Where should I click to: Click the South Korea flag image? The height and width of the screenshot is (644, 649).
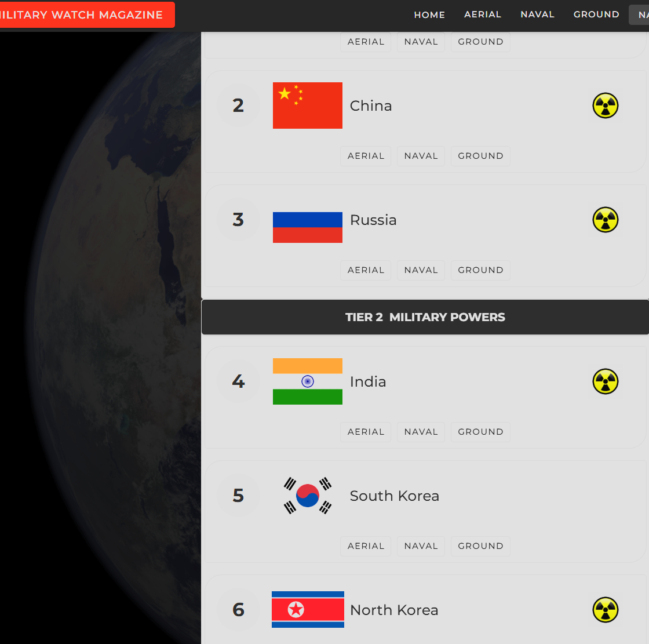pos(308,496)
